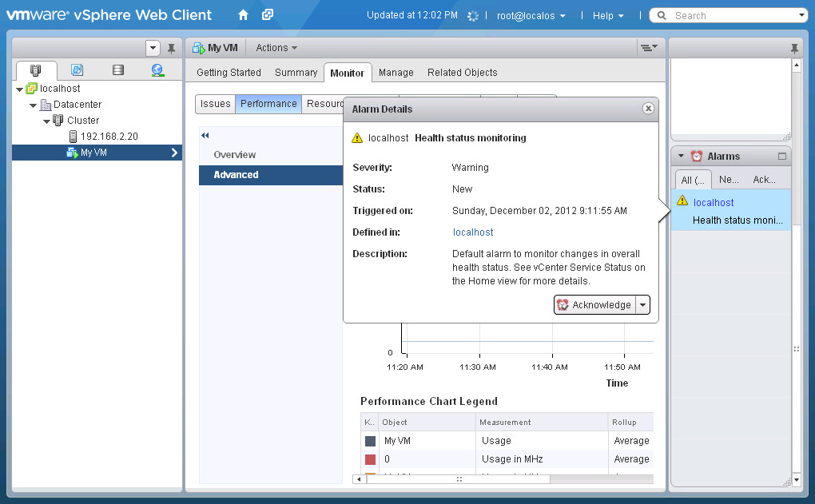This screenshot has height=504, width=815.
Task: Click the refresh spinner icon
Action: [472, 16]
